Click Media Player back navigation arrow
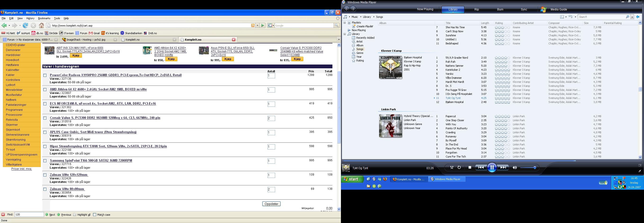Viewport: 644px width, 223px height. tap(346, 9)
